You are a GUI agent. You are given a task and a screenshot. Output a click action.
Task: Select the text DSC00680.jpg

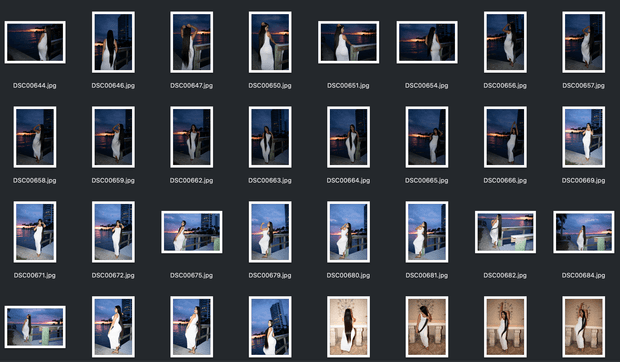[348, 275]
